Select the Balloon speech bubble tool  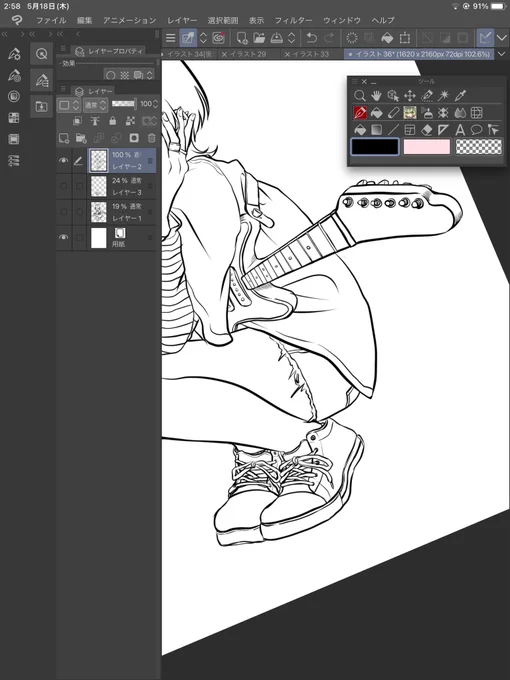477,130
